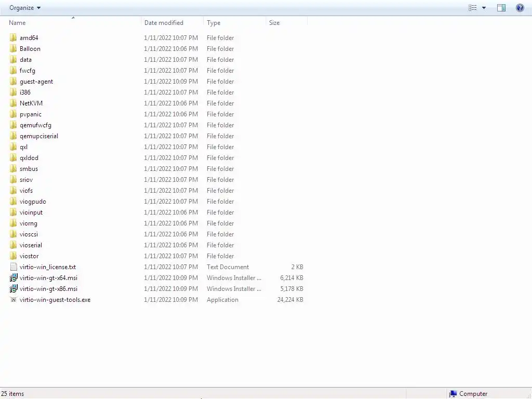This screenshot has width=532, height=399.
Task: Select the guest-agent folder name
Action: [36, 82]
